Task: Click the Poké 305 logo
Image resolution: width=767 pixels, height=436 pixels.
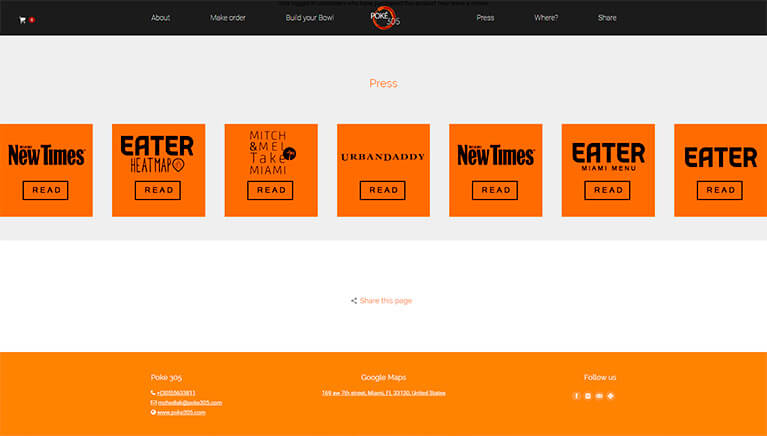Action: pos(385,18)
